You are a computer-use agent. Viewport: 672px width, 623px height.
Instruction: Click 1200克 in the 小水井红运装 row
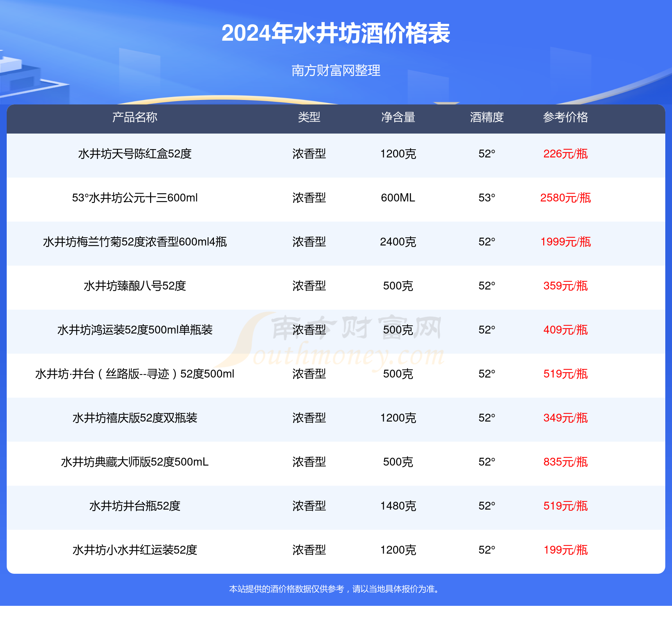tap(398, 550)
